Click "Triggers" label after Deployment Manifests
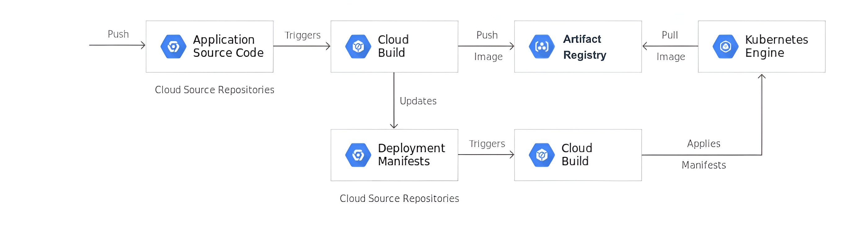 [x=487, y=144]
